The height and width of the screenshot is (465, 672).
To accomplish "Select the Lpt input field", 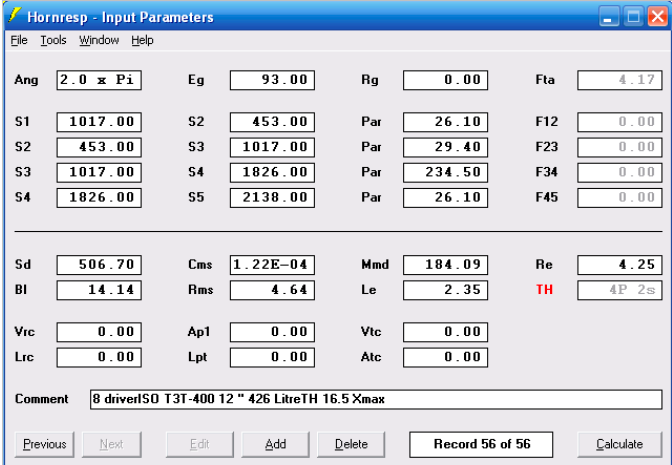I will click(272, 357).
